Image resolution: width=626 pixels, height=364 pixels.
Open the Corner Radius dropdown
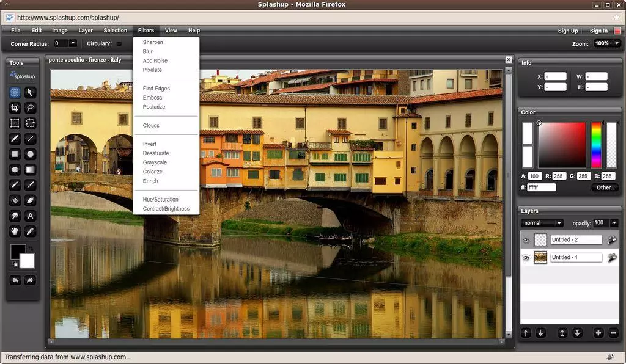(73, 43)
